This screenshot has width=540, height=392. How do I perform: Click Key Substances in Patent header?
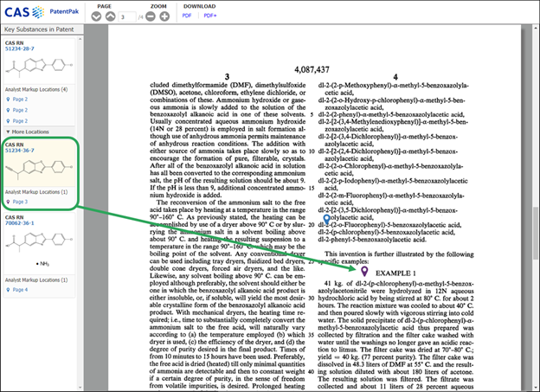click(x=39, y=29)
